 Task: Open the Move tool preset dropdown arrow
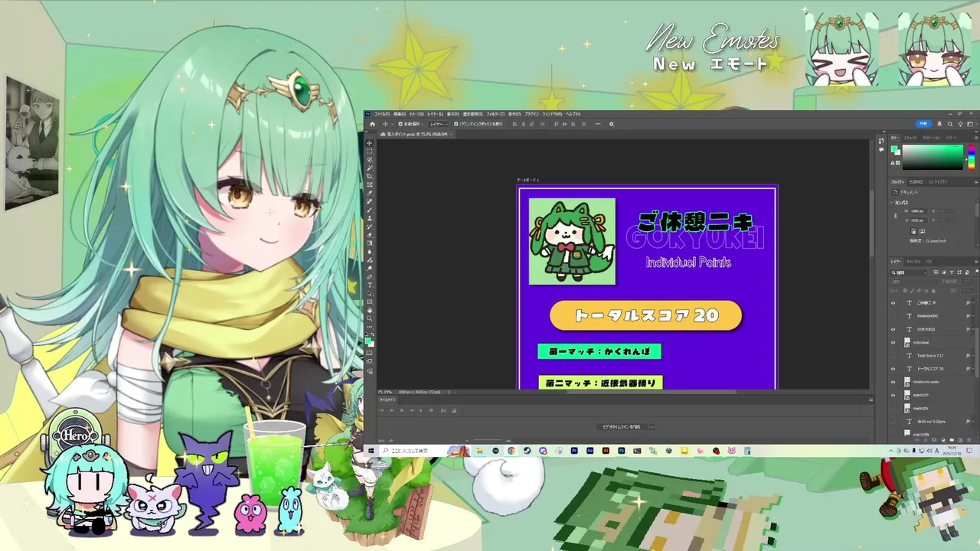click(x=392, y=124)
